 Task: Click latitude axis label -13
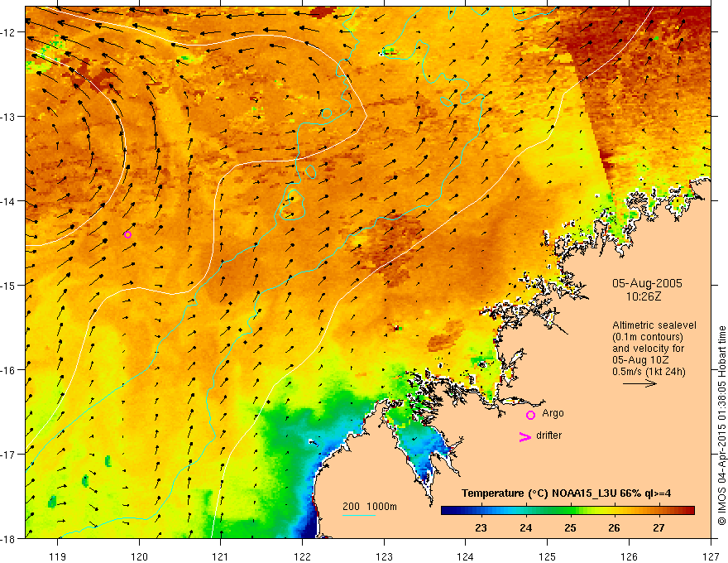click(x=9, y=117)
